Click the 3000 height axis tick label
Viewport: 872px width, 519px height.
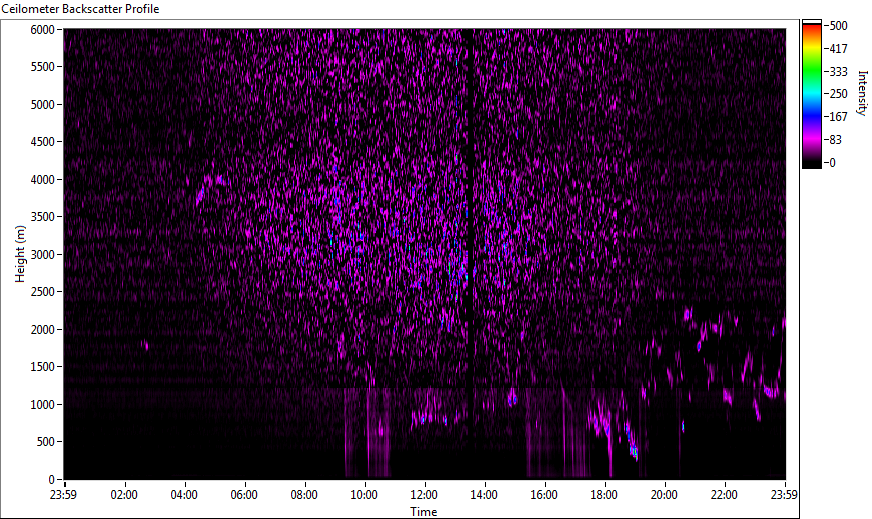pyautogui.click(x=42, y=254)
